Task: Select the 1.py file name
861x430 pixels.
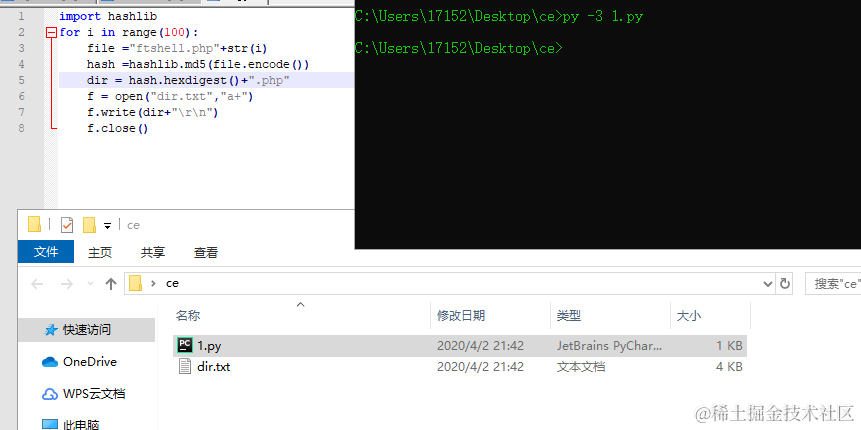Action: (209, 346)
